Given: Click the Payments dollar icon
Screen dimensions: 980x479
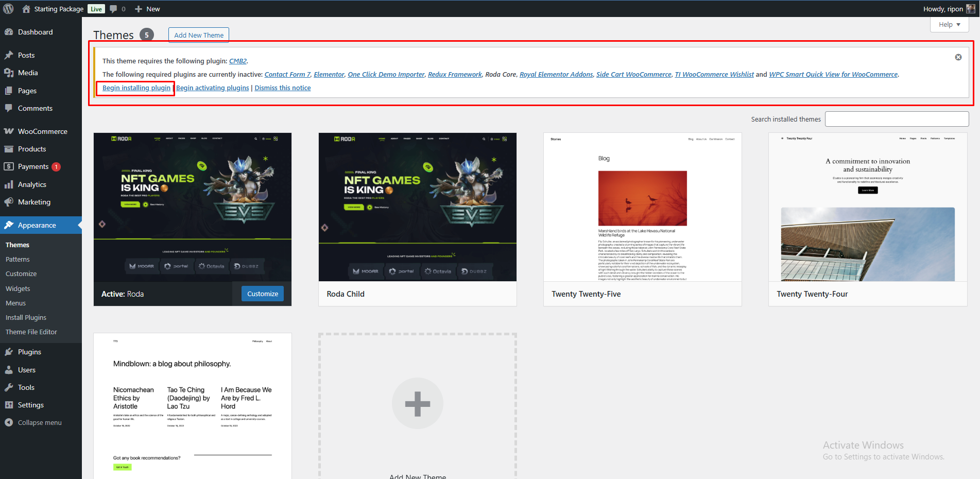Looking at the screenshot, I should [x=9, y=166].
